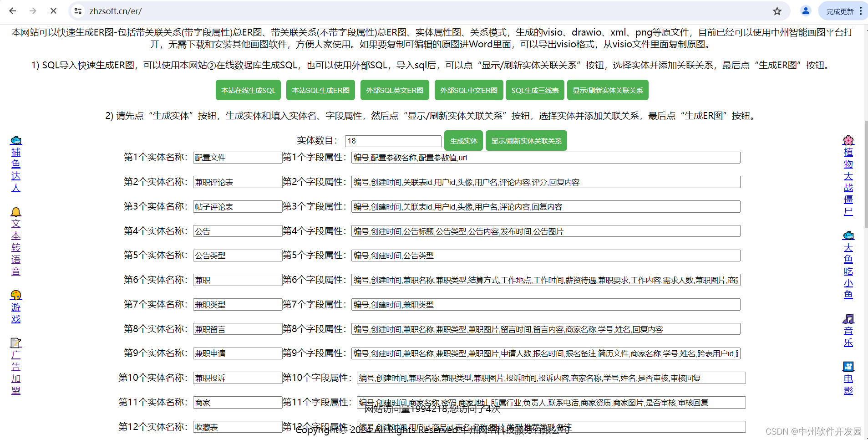Click the 5th attributes field 编号,创建时间,公告类型
868x440 pixels.
click(546, 256)
